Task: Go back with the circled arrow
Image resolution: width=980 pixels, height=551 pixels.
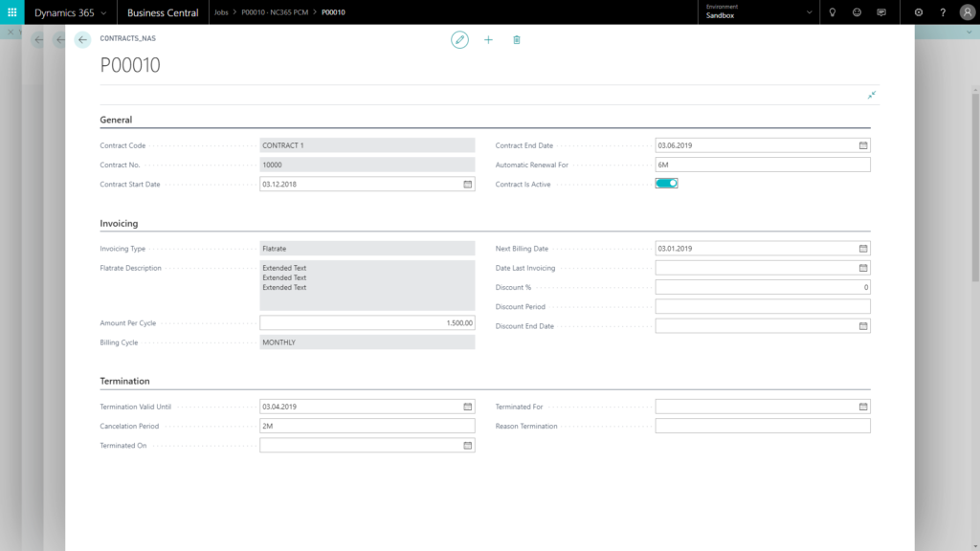Action: tap(82, 40)
